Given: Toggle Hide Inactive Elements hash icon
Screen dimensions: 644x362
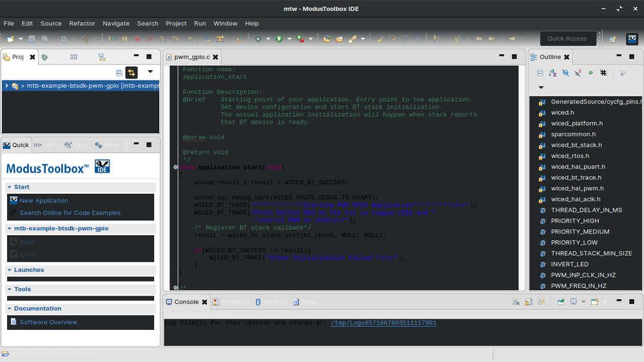Looking at the screenshot, I should pyautogui.click(x=603, y=73).
